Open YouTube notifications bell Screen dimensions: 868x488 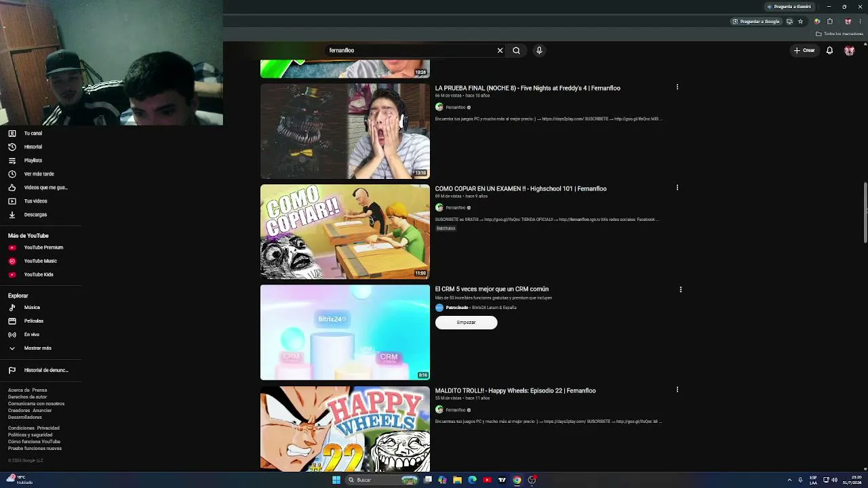coord(829,50)
